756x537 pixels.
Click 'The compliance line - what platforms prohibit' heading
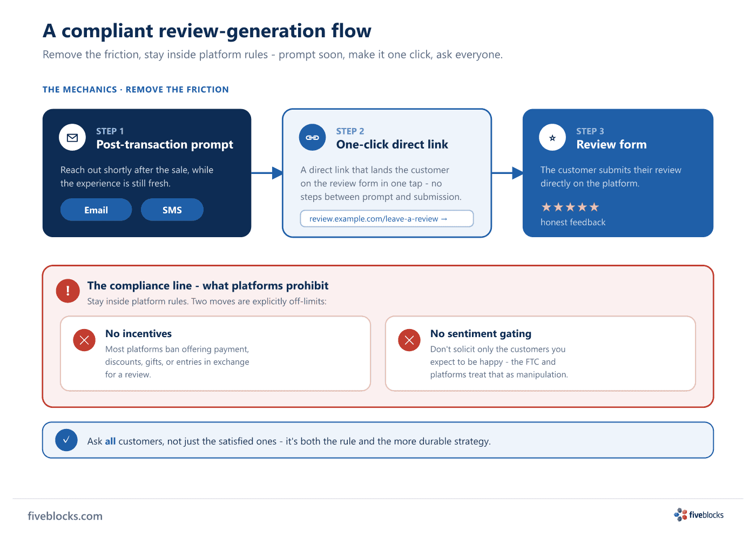tap(208, 285)
